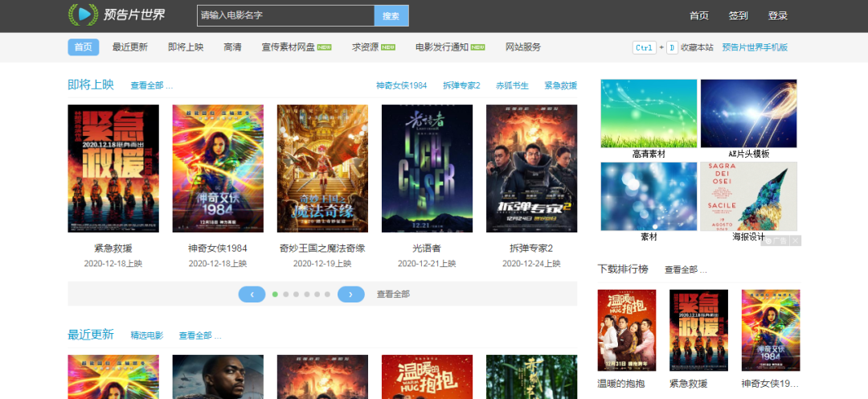868x399 pixels.
Task: Click the 预告片世界手机版 link
Action: tap(755, 47)
